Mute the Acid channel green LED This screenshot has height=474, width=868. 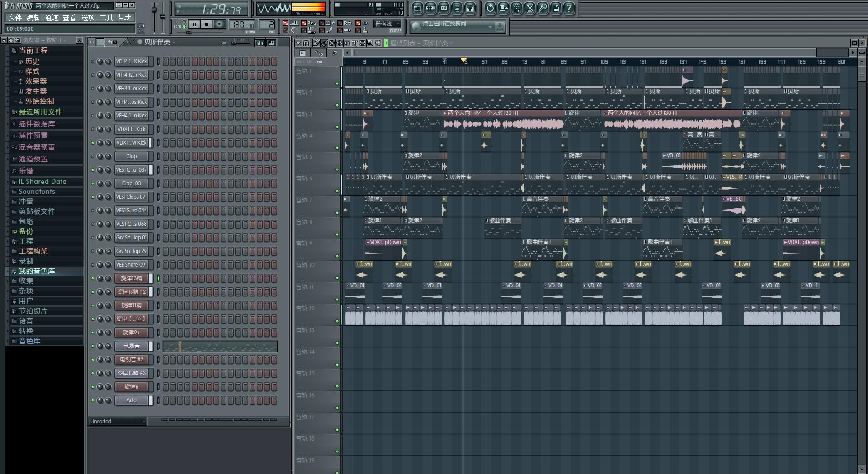click(x=93, y=400)
